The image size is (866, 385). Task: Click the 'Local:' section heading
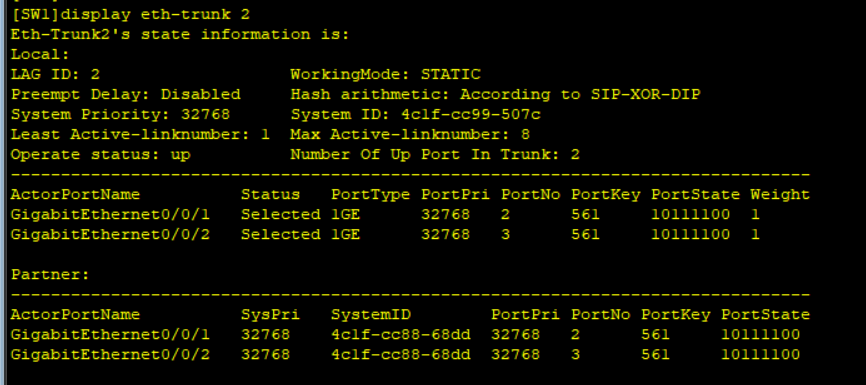[40, 54]
